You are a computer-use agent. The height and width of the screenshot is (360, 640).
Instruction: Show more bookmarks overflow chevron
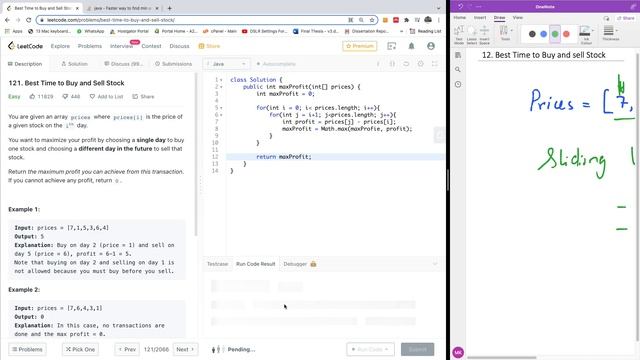point(402,31)
